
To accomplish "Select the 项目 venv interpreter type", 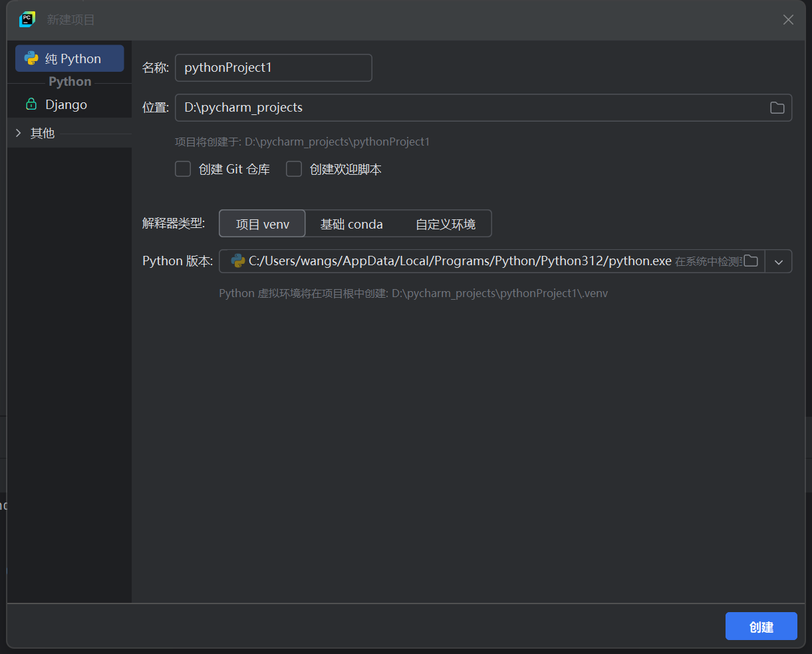I will [262, 224].
